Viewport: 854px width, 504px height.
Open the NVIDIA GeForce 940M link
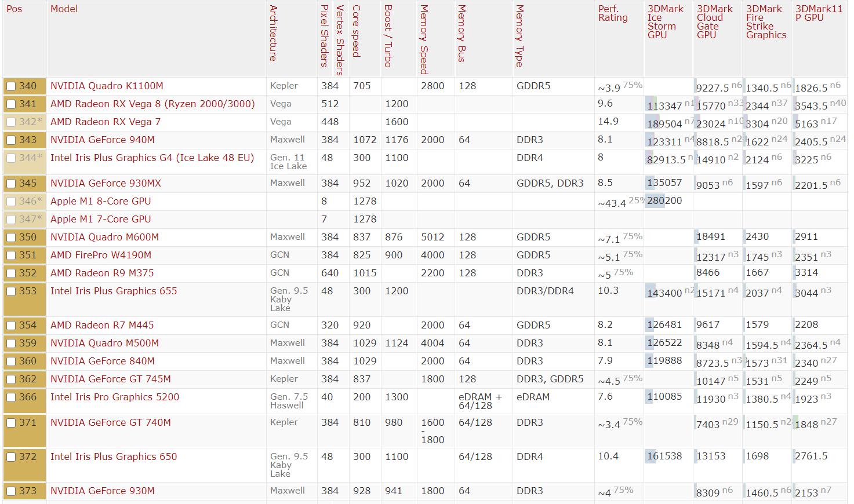tap(103, 140)
